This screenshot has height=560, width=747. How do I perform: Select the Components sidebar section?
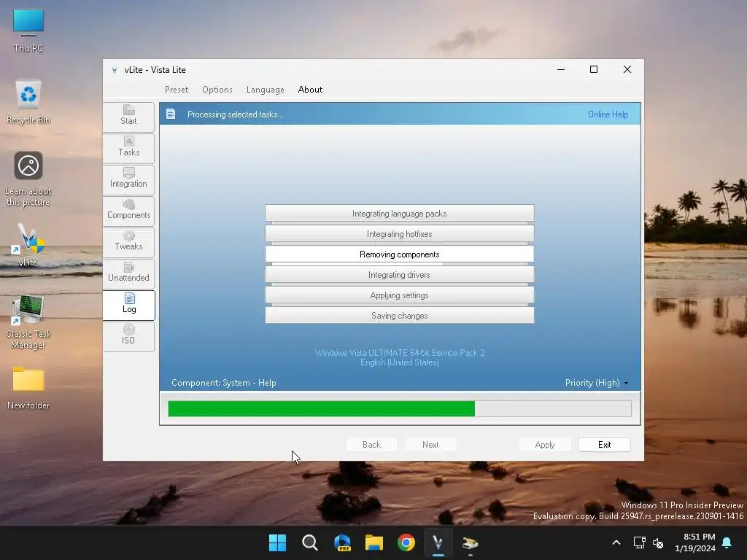click(128, 211)
